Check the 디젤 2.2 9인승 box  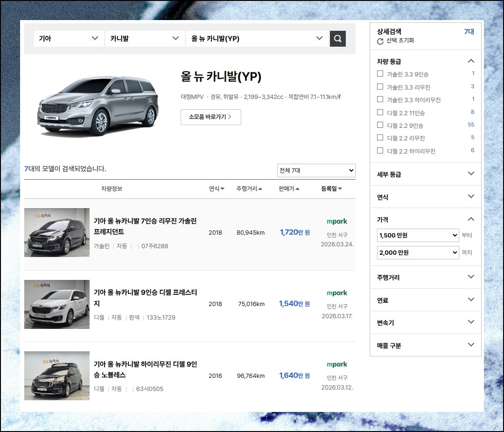pyautogui.click(x=380, y=125)
